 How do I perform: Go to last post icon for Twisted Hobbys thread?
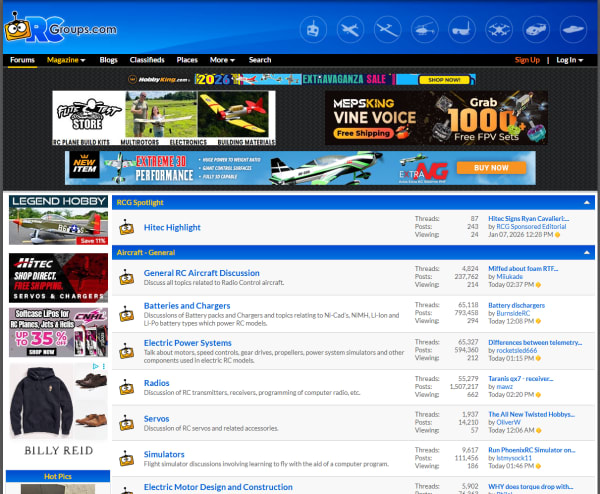pos(538,430)
